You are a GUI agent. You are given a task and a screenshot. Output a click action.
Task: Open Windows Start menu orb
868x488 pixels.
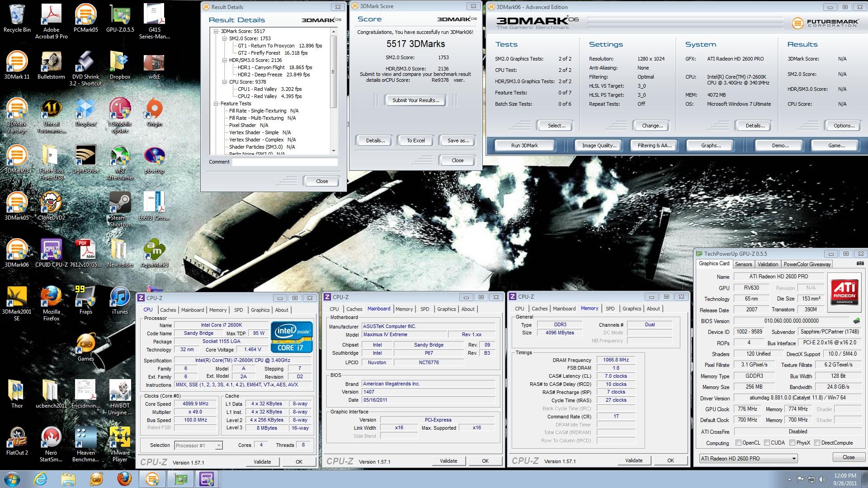pos(12,479)
